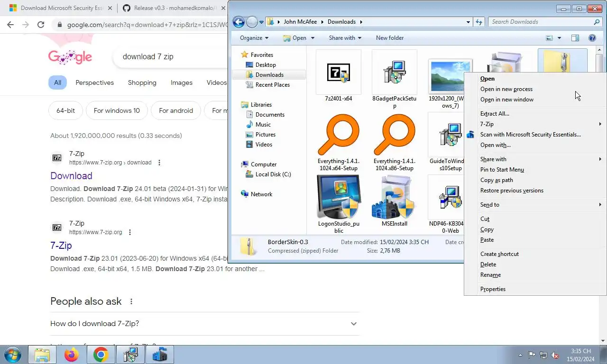Viewport: 607px width, 364px height.
Task: Choose Scan with Microsoft Security Essentials...
Action: (x=535, y=135)
